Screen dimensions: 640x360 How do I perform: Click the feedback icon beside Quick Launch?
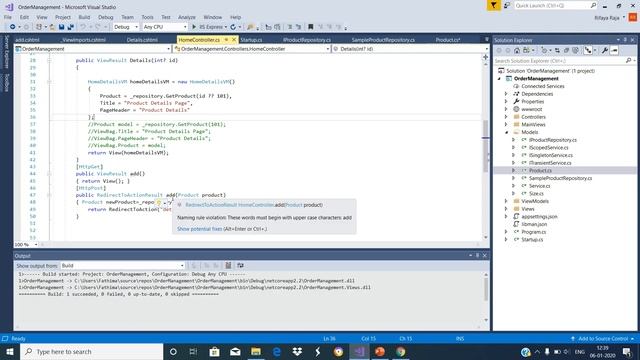coord(507,6)
